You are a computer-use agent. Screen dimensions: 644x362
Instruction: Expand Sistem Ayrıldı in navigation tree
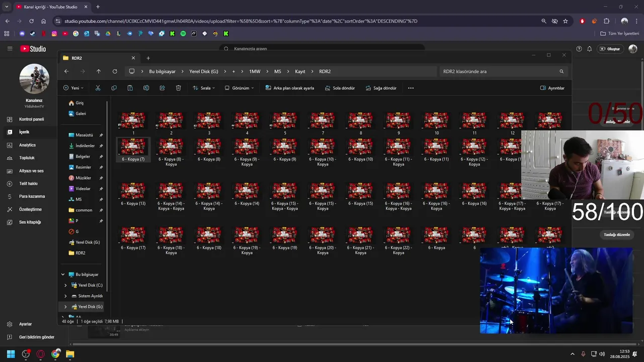pos(65,296)
